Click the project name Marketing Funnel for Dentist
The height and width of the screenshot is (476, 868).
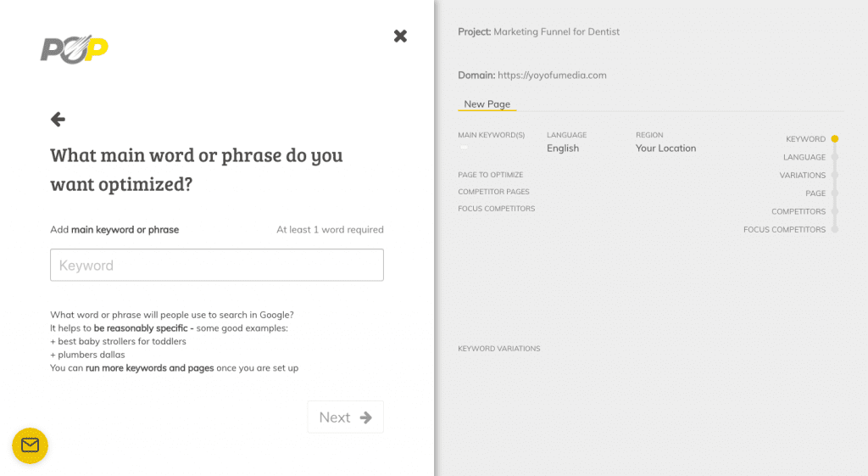[x=556, y=32]
